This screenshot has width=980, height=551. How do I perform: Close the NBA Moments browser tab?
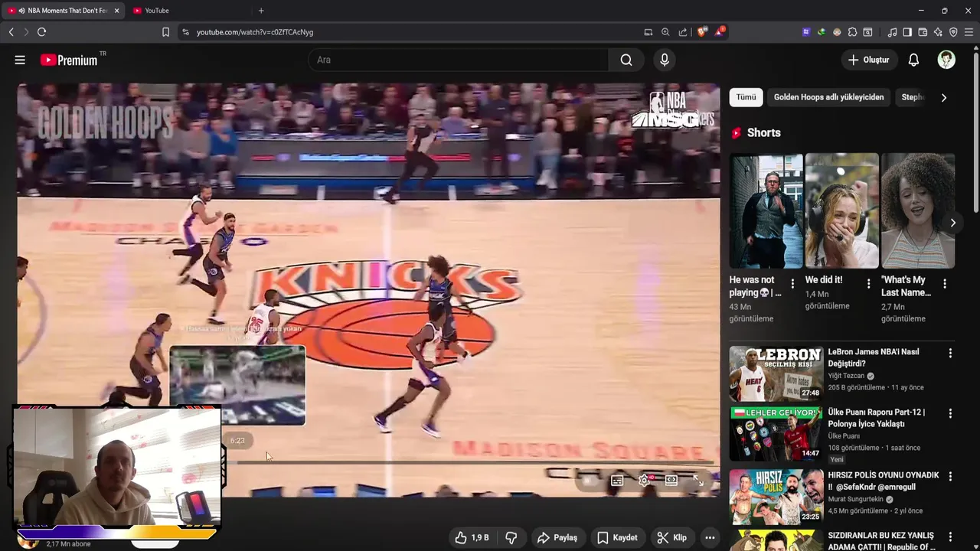pos(116,11)
